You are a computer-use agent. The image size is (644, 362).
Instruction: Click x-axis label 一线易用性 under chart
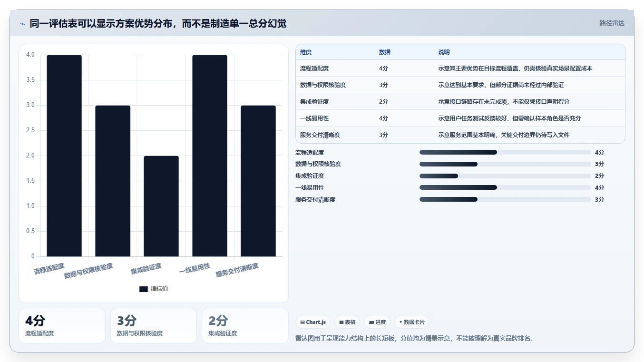click(195, 269)
